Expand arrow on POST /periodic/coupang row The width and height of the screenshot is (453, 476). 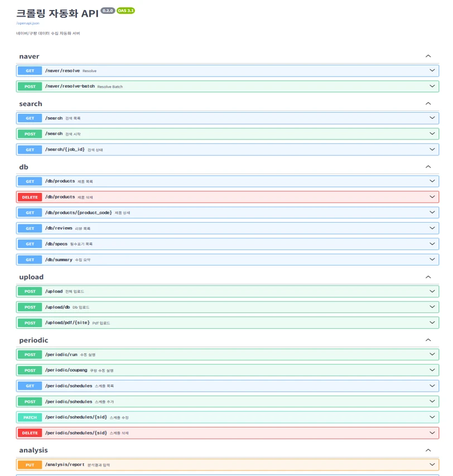click(432, 370)
